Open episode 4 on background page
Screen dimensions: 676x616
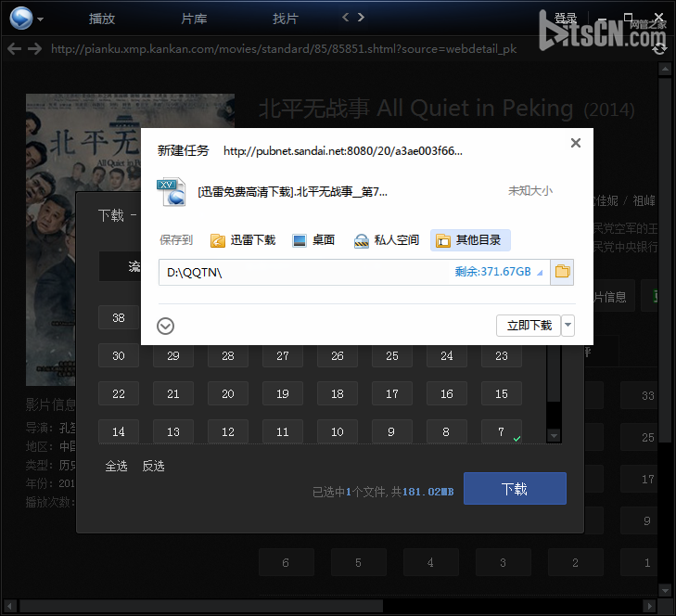tap(430, 562)
